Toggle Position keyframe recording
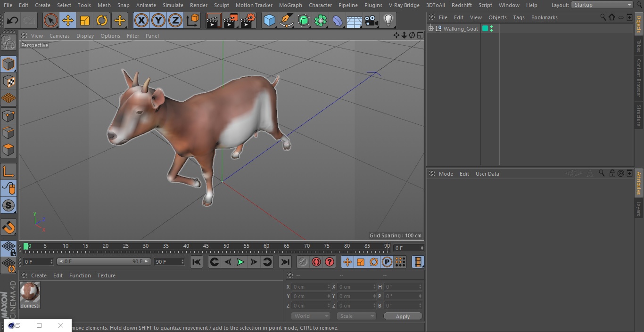Screen dimensions: 644x332 (x=347, y=262)
